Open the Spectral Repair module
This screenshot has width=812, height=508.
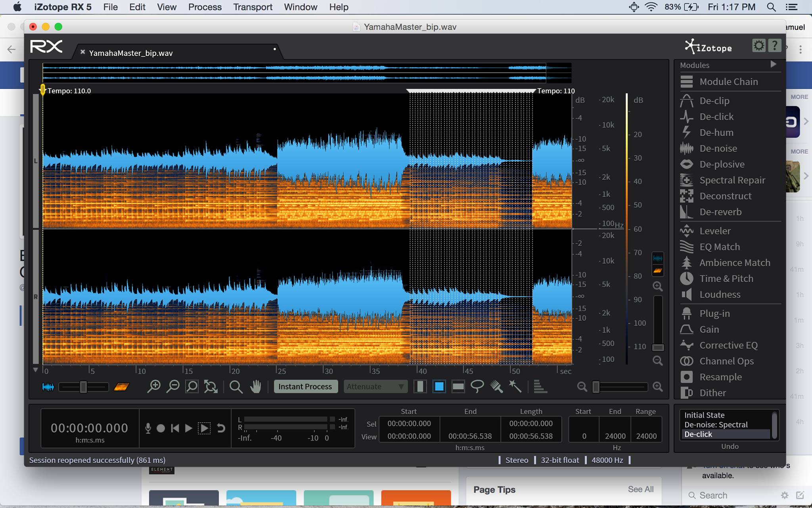tap(732, 180)
